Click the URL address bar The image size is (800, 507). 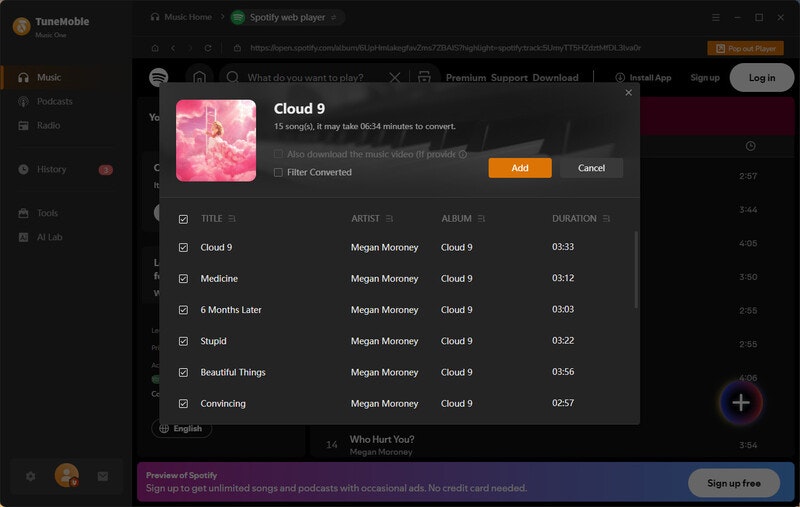point(445,48)
